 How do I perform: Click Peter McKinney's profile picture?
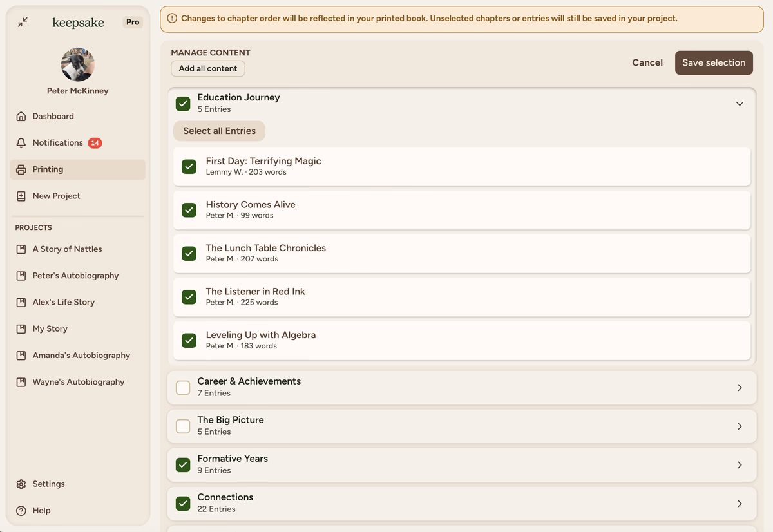(x=78, y=64)
